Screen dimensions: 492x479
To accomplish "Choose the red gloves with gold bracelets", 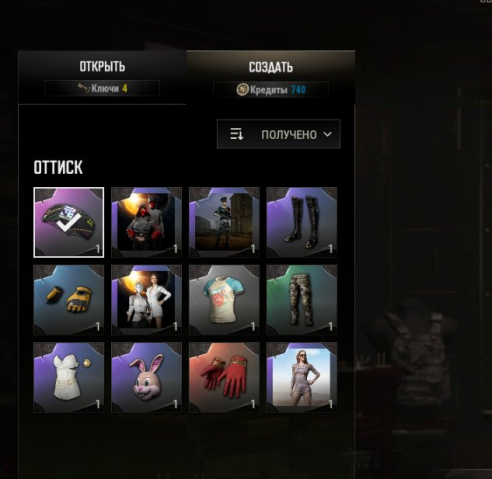I will tap(224, 377).
